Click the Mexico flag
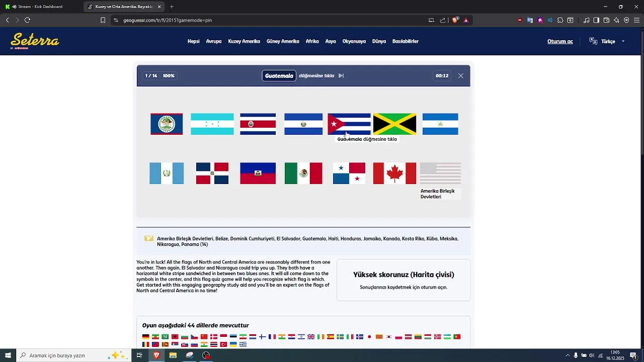 click(303, 173)
